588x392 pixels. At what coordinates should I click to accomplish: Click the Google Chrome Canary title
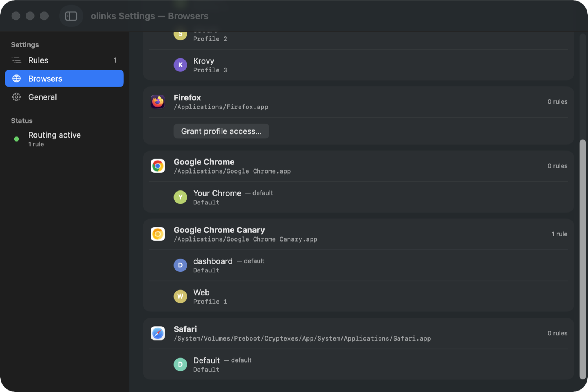pos(219,230)
